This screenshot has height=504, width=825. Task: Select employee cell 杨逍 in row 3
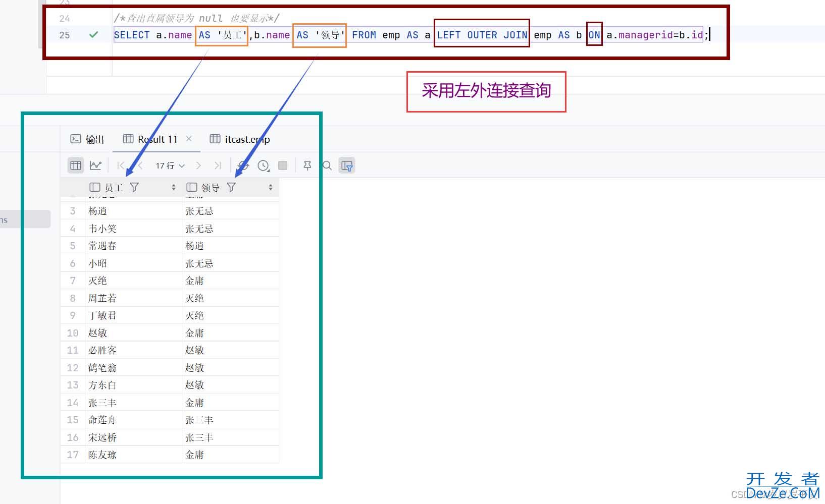click(x=133, y=211)
